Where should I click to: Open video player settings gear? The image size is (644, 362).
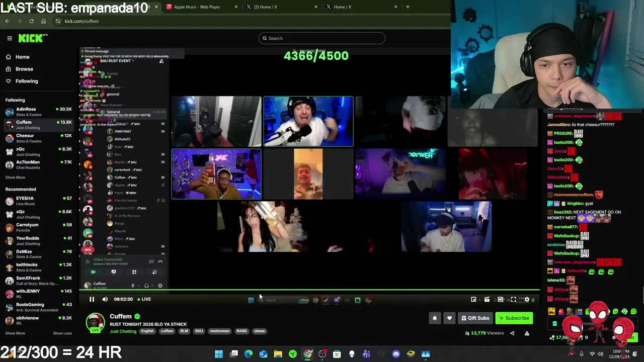pyautogui.click(x=527, y=300)
